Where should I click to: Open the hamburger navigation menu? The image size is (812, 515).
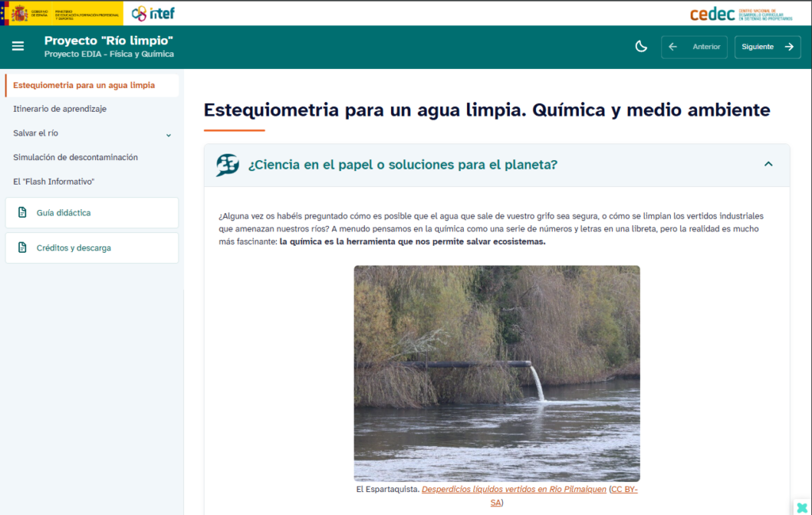click(18, 46)
